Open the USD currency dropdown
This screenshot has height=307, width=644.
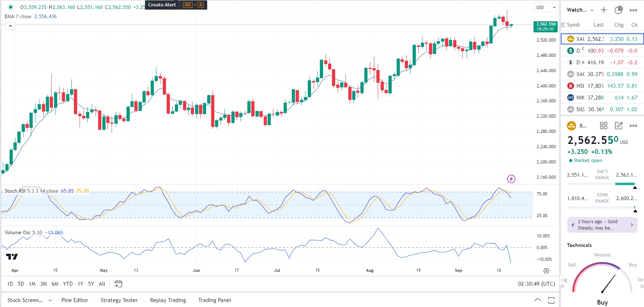(x=546, y=7)
